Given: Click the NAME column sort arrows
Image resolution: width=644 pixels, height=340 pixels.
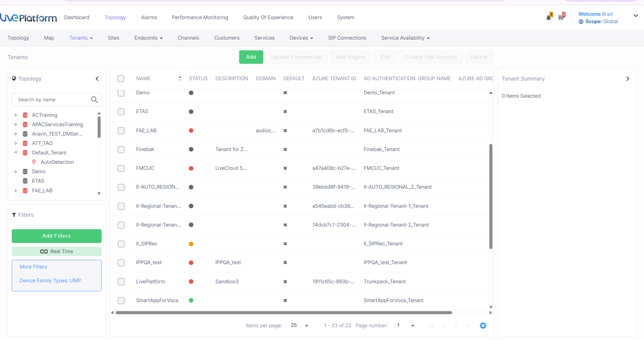Looking at the screenshot, I should [180, 79].
